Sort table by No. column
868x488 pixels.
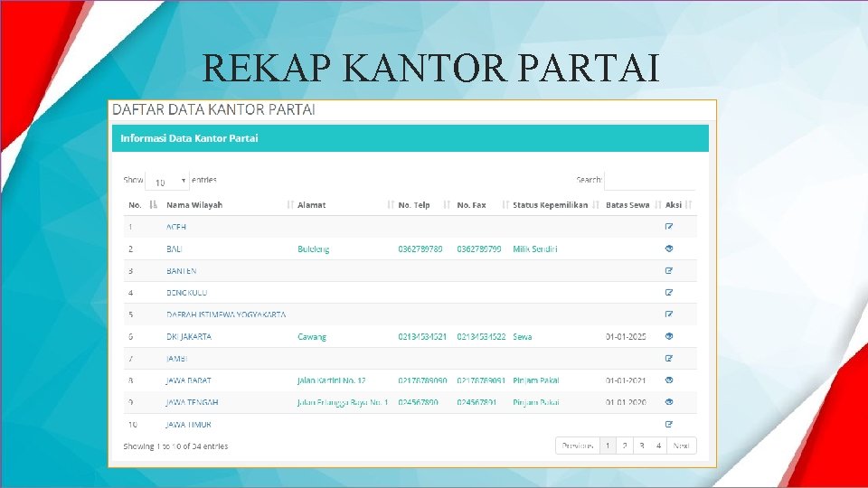pyautogui.click(x=143, y=205)
